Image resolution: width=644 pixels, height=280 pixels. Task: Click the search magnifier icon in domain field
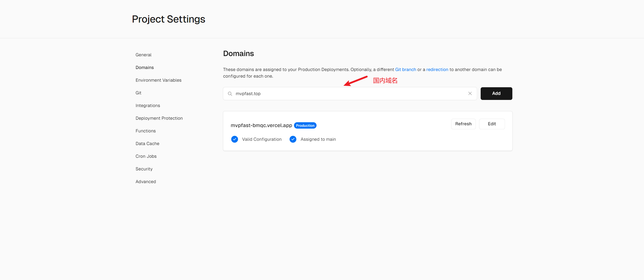tap(230, 94)
